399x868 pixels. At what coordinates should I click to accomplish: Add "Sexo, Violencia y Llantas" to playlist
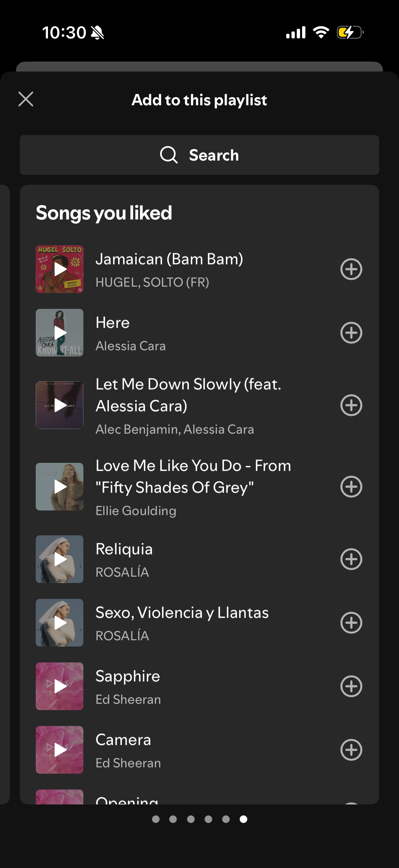coord(351,623)
